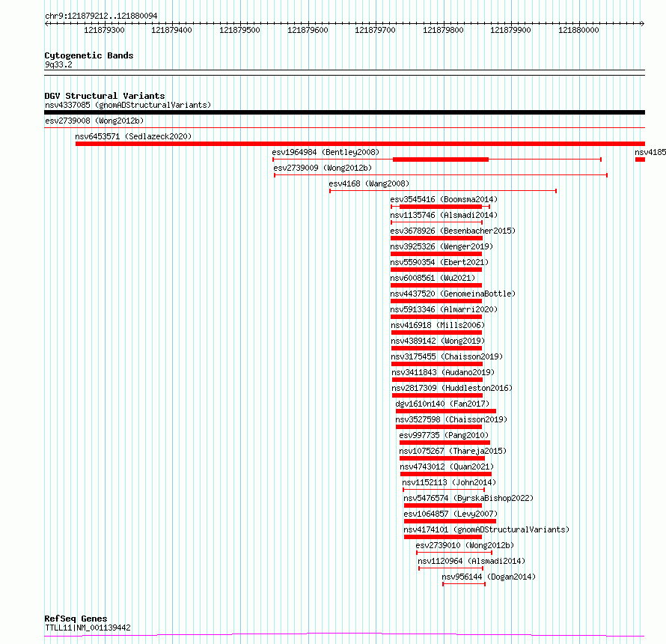Screen dimensions: 666x644
Task: Open nsv416918 (Mills2006) variant
Action: (438, 325)
